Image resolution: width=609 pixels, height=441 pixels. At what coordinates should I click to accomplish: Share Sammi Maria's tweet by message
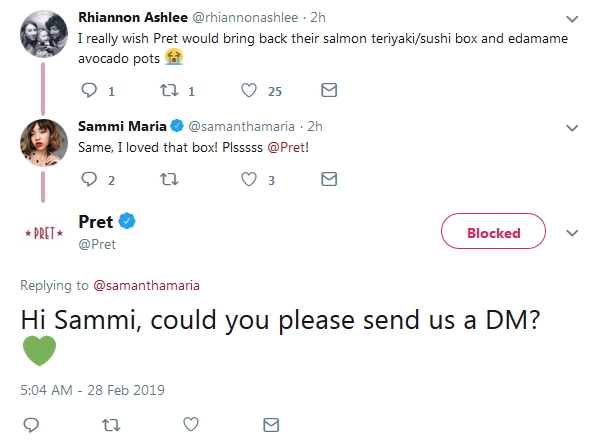328,180
